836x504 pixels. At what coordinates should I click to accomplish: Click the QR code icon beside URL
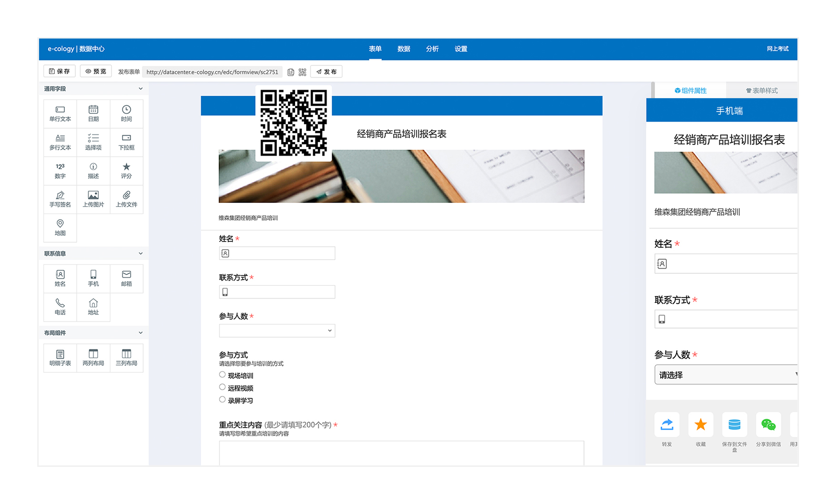click(x=302, y=72)
